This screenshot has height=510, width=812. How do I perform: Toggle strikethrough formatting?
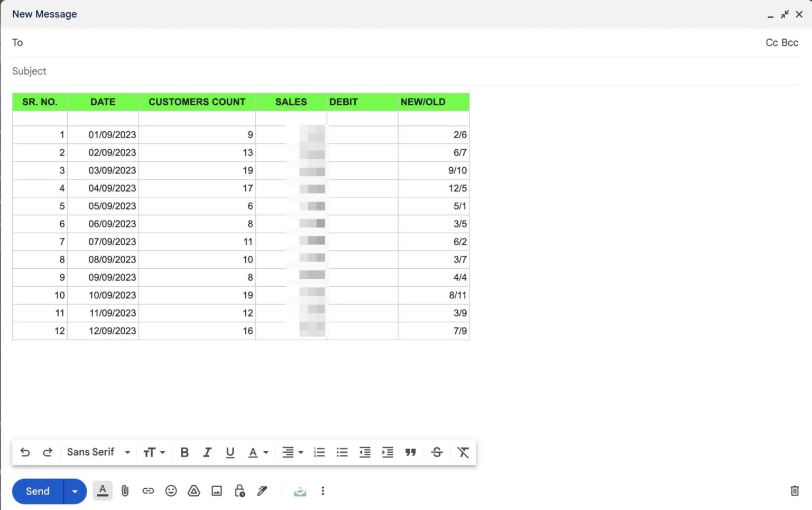tap(437, 452)
